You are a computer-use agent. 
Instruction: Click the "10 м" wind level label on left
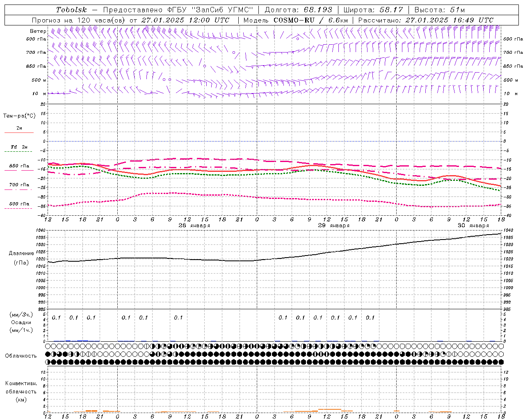click(x=39, y=94)
